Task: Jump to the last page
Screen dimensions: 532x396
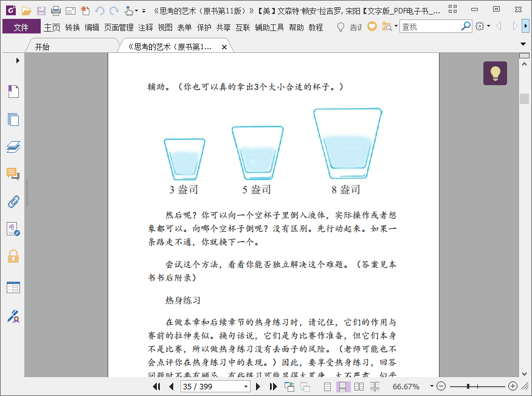Action: [273, 386]
